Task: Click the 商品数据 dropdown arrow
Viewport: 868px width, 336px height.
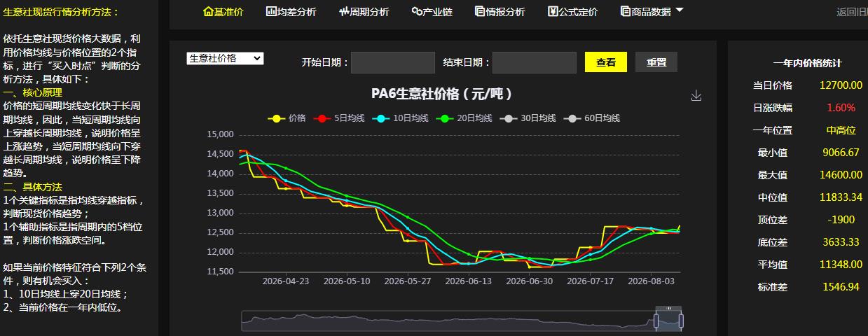Action: coord(679,10)
